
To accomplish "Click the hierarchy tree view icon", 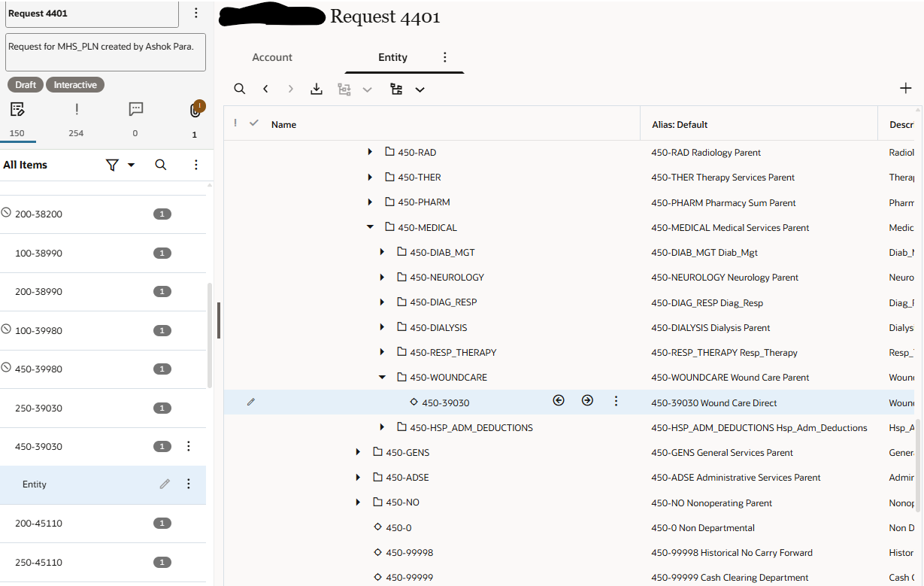I will click(x=396, y=89).
